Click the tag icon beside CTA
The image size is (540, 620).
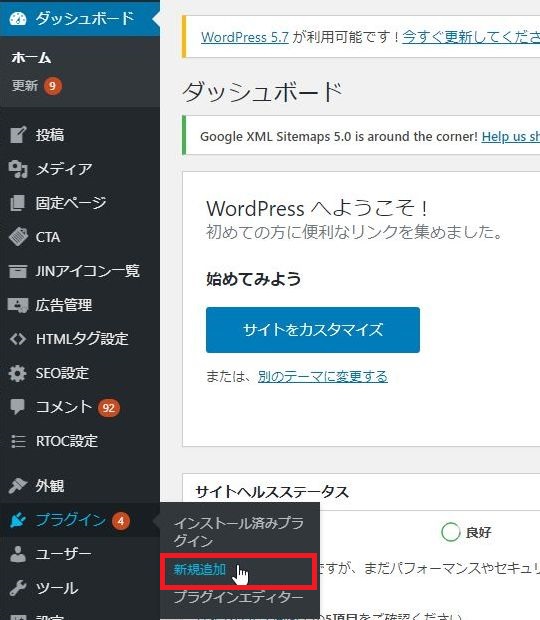[x=18, y=237]
